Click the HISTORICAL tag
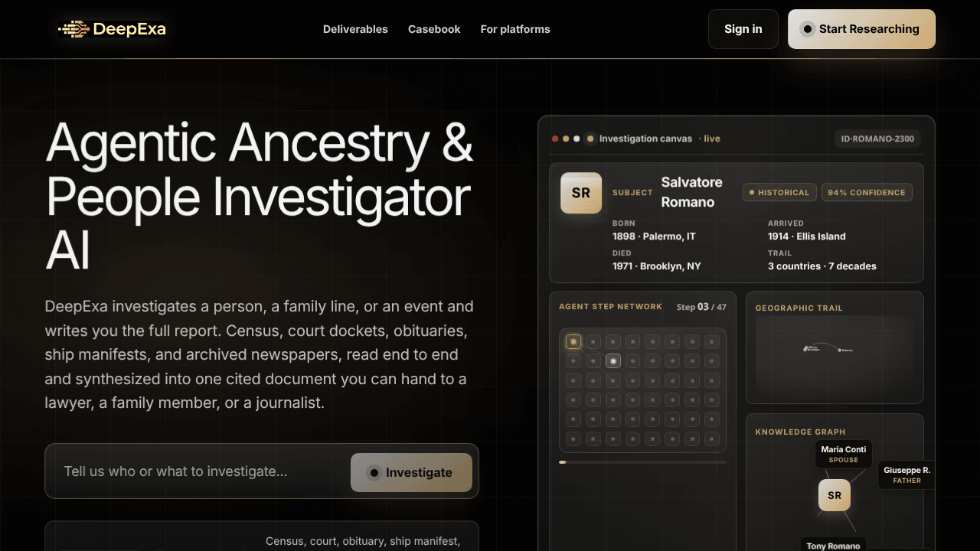Image resolution: width=980 pixels, height=551 pixels. tap(779, 192)
